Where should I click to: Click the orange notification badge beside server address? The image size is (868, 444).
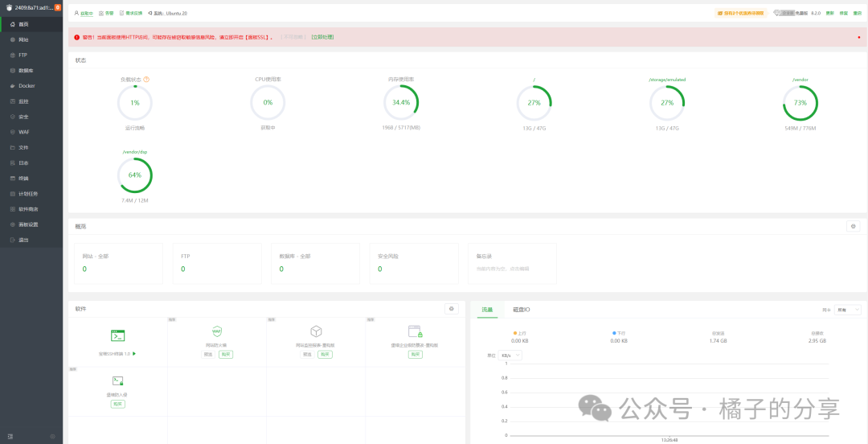pyautogui.click(x=58, y=7)
